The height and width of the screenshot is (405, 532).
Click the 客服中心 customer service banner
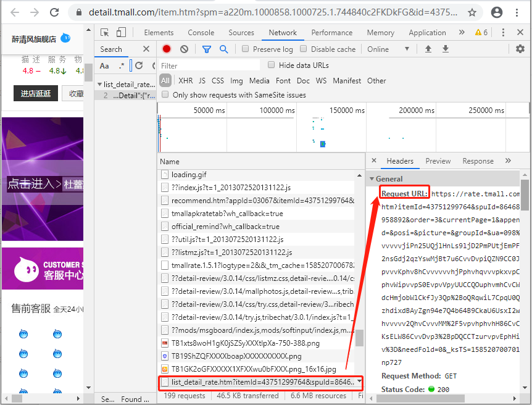coord(43,269)
